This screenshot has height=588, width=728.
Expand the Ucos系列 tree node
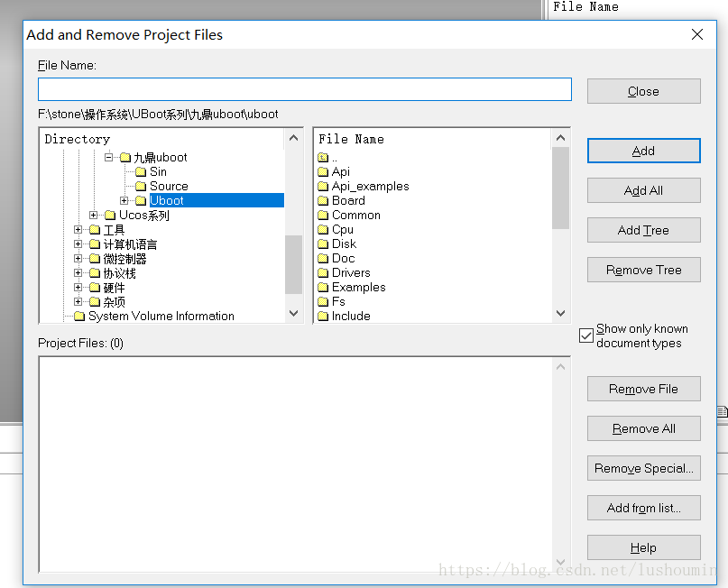[93, 215]
